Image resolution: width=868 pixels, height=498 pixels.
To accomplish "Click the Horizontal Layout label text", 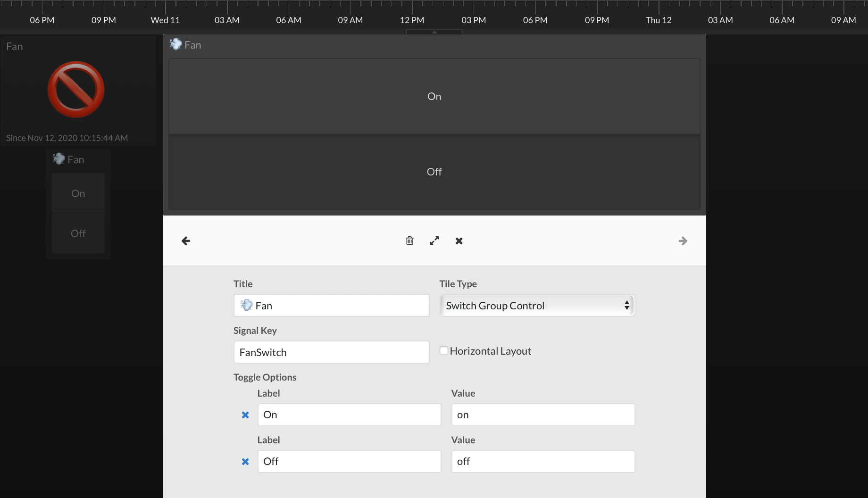I will point(491,351).
